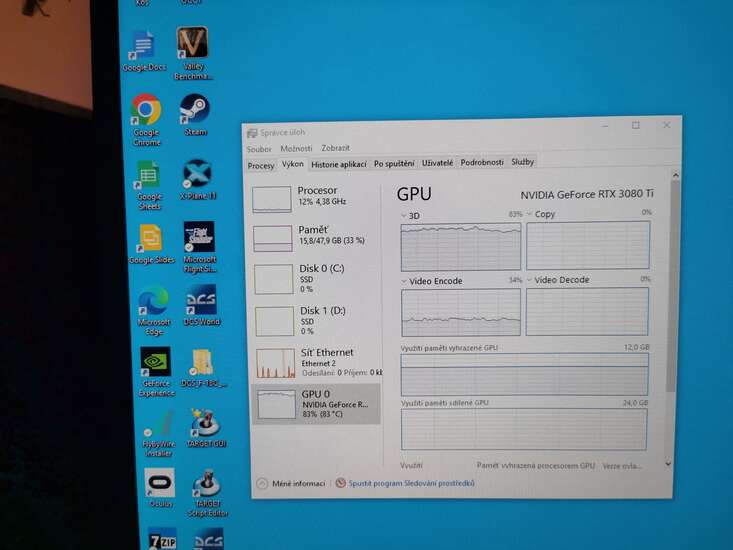The image size is (733, 550).
Task: Open the TARGET GUI desktop icon
Action: pyautogui.click(x=206, y=428)
